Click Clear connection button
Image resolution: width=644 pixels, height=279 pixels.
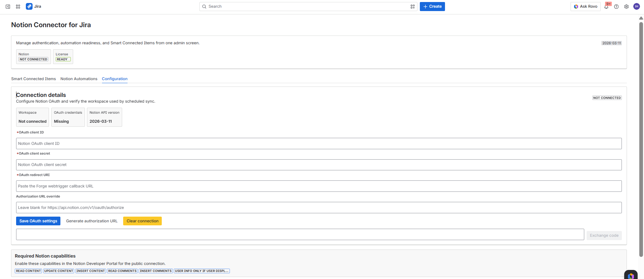(143, 221)
